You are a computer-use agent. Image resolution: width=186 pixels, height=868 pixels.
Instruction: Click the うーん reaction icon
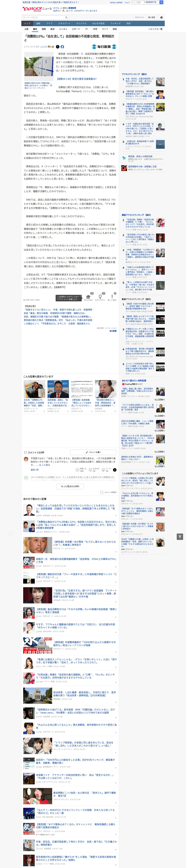pos(104,470)
